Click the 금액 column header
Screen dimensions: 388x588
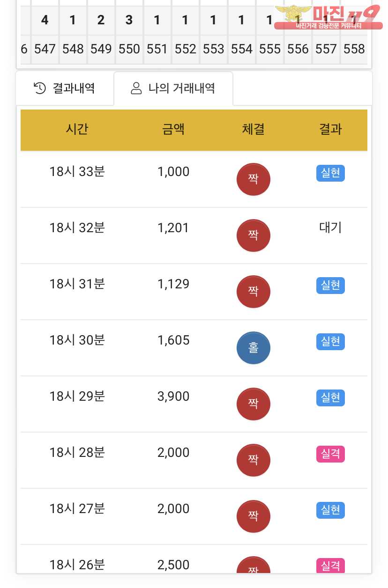tap(173, 129)
